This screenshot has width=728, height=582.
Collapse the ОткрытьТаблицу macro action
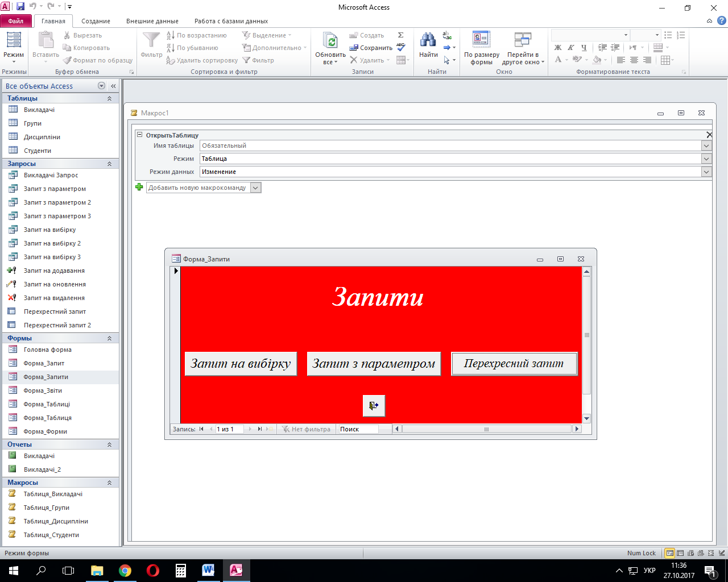pyautogui.click(x=139, y=135)
